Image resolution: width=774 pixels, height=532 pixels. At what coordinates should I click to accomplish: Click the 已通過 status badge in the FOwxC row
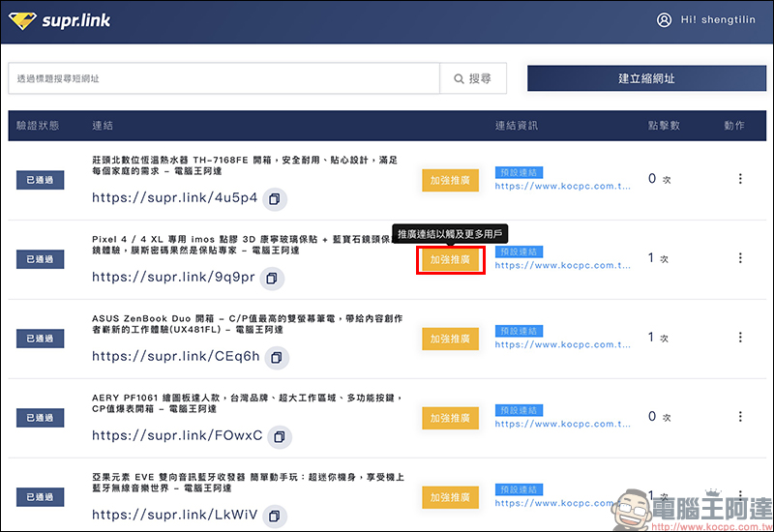point(40,418)
